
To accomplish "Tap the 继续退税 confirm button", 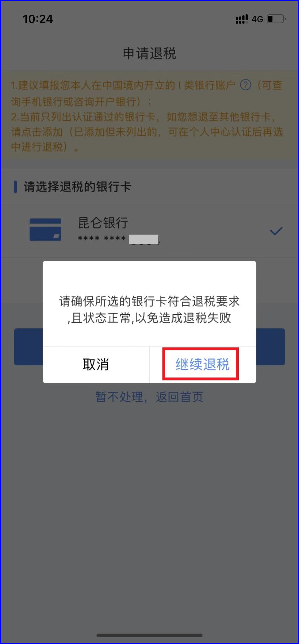I will 203,365.
